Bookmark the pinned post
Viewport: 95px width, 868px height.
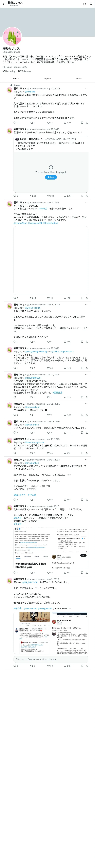point(82,123)
